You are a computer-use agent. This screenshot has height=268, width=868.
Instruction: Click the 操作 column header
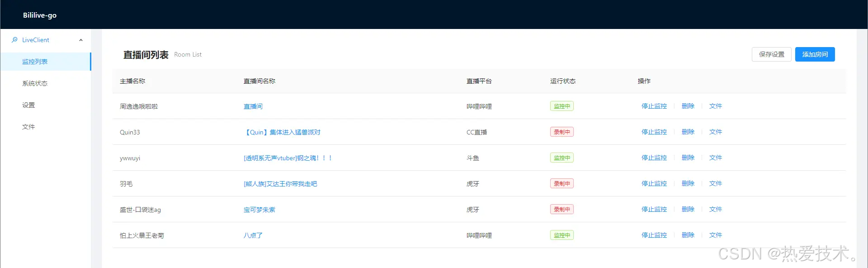coord(644,81)
